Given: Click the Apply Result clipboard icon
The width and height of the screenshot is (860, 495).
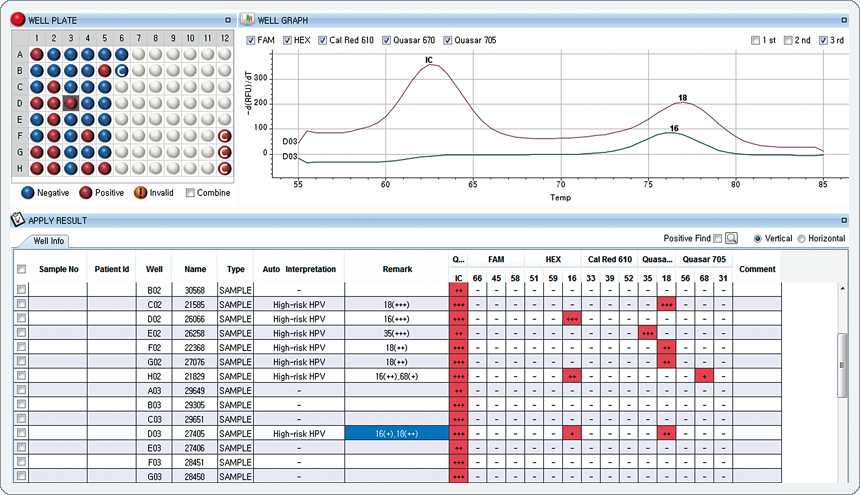Looking at the screenshot, I should click(16, 220).
